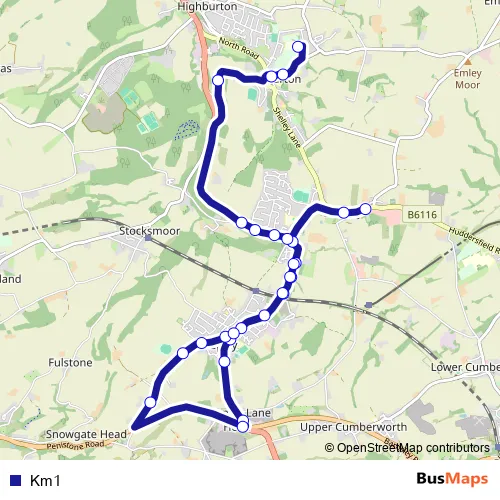This screenshot has height=500, width=500.
Task: Click stop marker left of North Road bend
Action: (218, 80)
